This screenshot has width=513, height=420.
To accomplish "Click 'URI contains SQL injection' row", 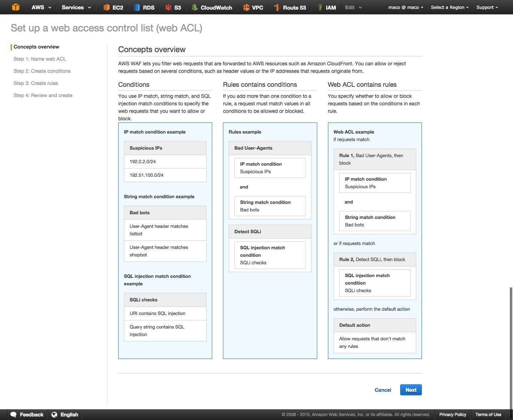I will [x=165, y=314].
